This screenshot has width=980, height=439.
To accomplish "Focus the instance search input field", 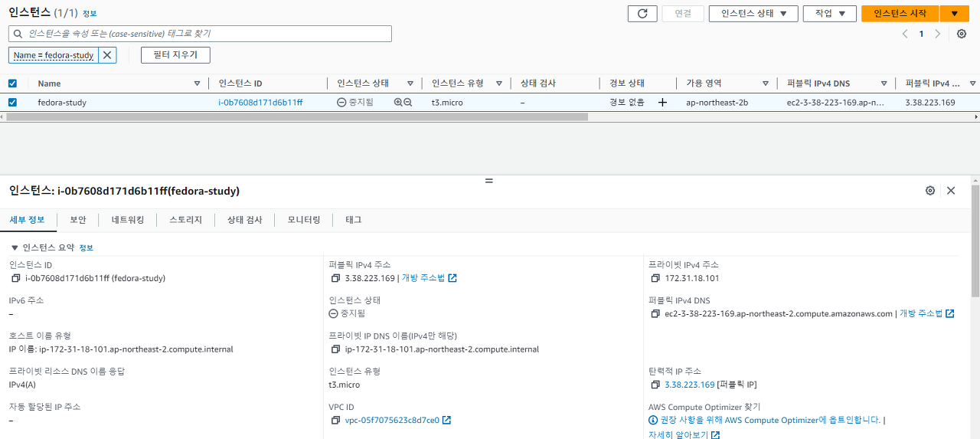I will [200, 34].
